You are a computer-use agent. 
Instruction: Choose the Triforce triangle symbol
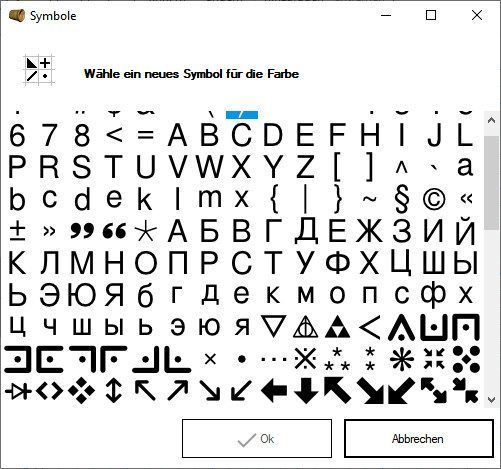pyautogui.click(x=337, y=327)
